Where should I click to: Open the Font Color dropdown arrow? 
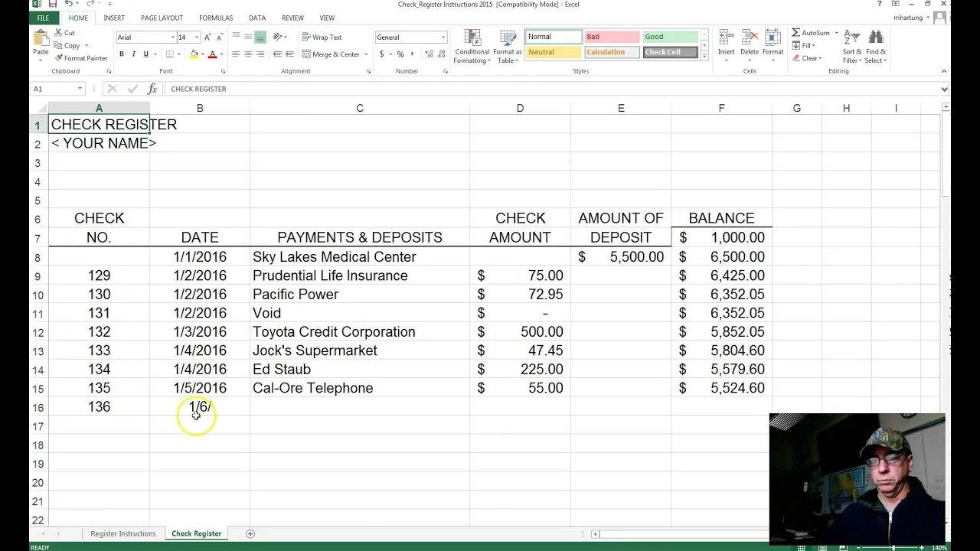tap(221, 54)
